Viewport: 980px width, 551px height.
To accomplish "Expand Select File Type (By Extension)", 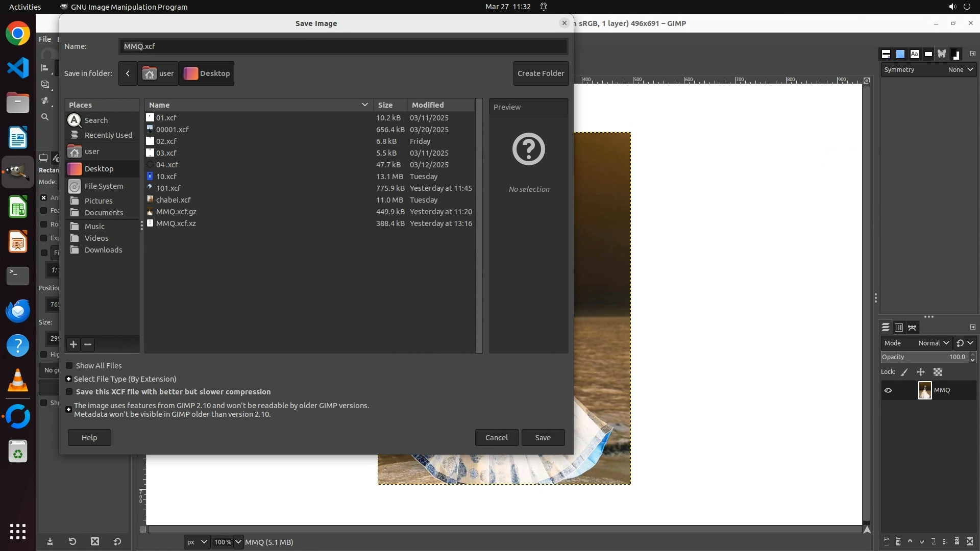I will (69, 379).
